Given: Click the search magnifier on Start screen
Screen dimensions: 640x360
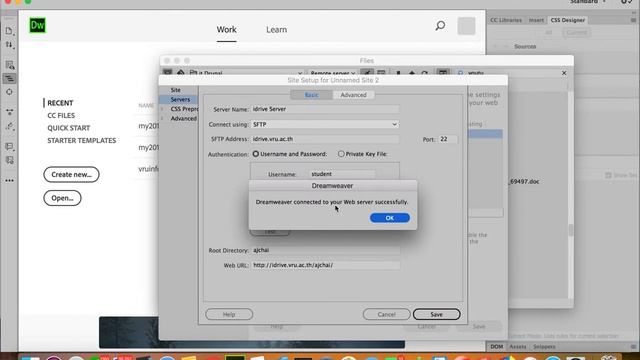Looking at the screenshot, I should point(440,26).
